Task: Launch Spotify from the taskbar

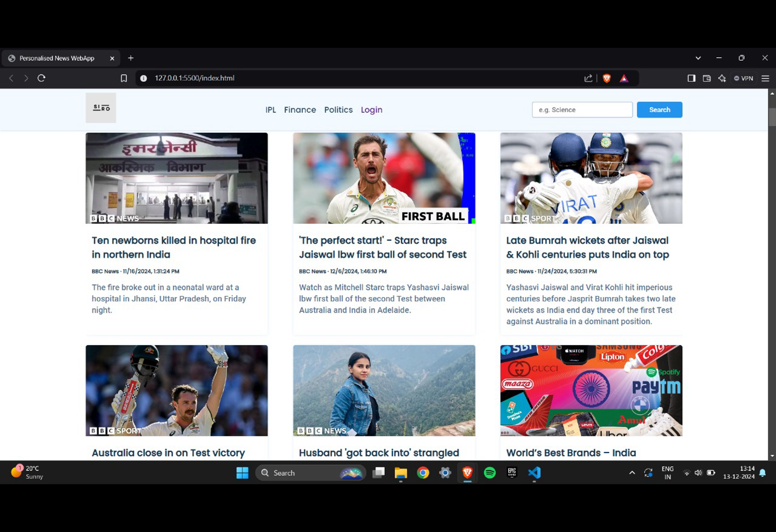Action: click(490, 473)
